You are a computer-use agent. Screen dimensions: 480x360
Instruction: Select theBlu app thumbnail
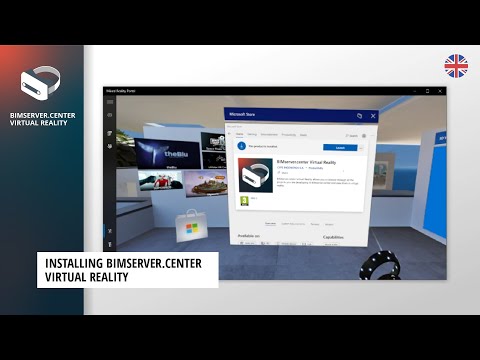point(168,153)
